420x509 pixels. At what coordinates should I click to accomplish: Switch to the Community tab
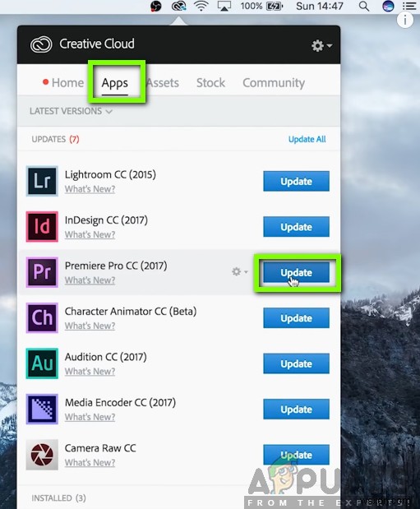[274, 83]
